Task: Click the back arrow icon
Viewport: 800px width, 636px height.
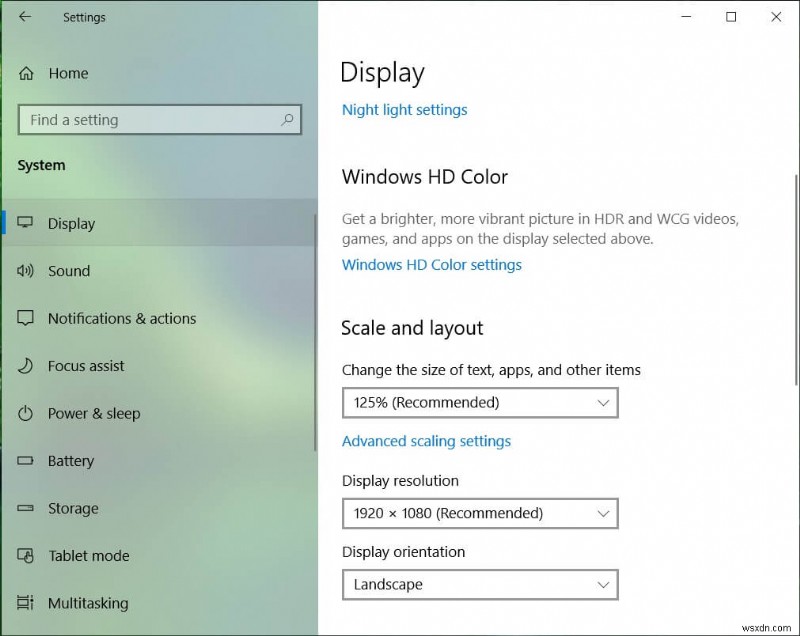Action: 24,17
